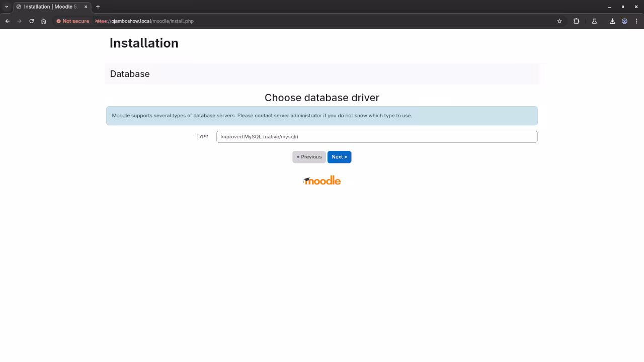Focus the address bar URL
Screen dimensions: 644x362
[144, 21]
